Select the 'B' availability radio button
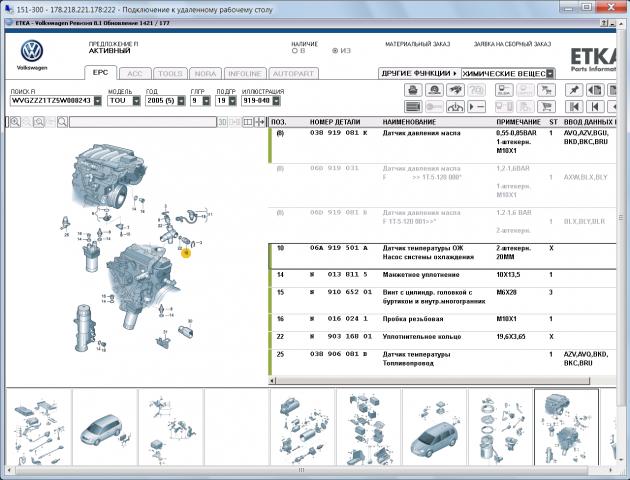 295,51
